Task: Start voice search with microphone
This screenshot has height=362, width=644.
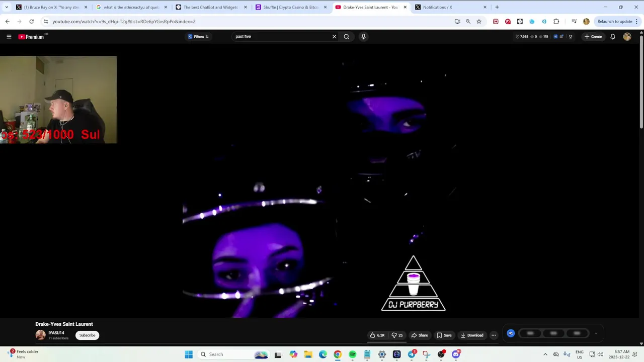Action: pos(363,37)
